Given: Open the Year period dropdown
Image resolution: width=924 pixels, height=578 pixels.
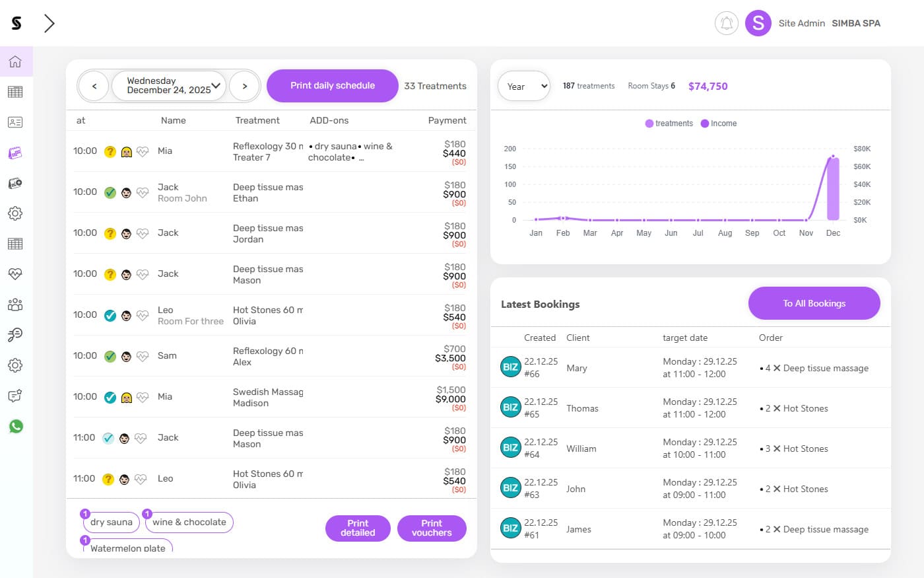Looking at the screenshot, I should 523,86.
